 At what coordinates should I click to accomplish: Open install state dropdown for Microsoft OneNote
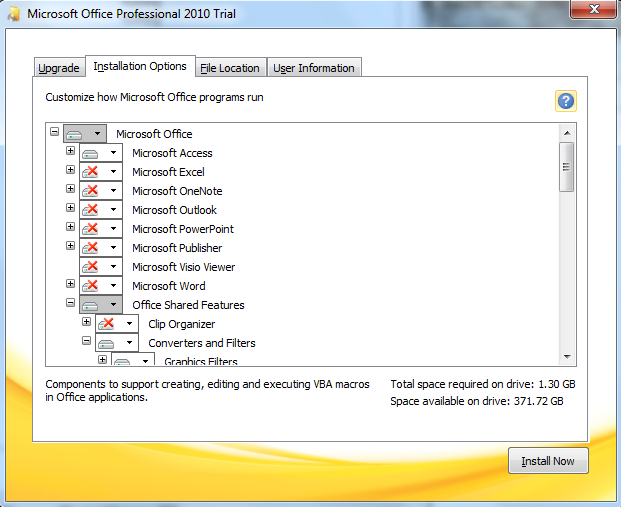tap(101, 191)
